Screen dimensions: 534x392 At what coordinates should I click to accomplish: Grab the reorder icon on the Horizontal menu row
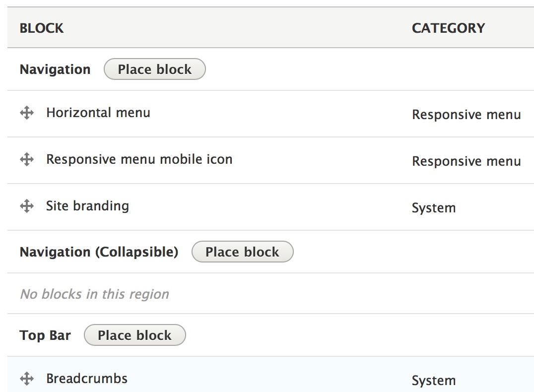pyautogui.click(x=26, y=113)
